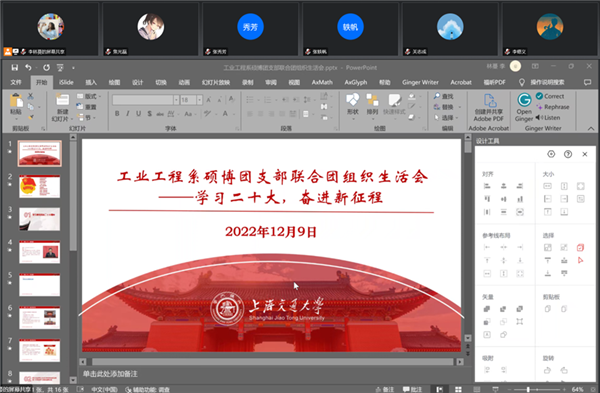Switch to slide sorter view in status bar
This screenshot has width=600, height=393.
[458, 389]
